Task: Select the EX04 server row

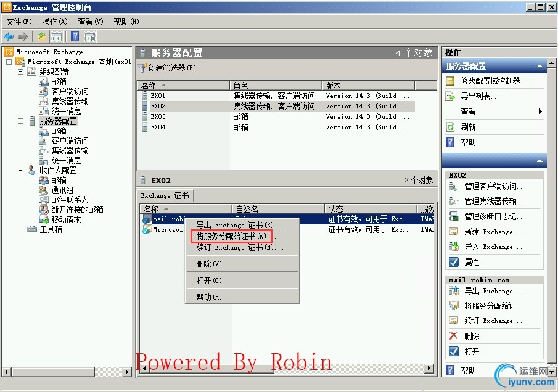Action: pyautogui.click(x=276, y=127)
